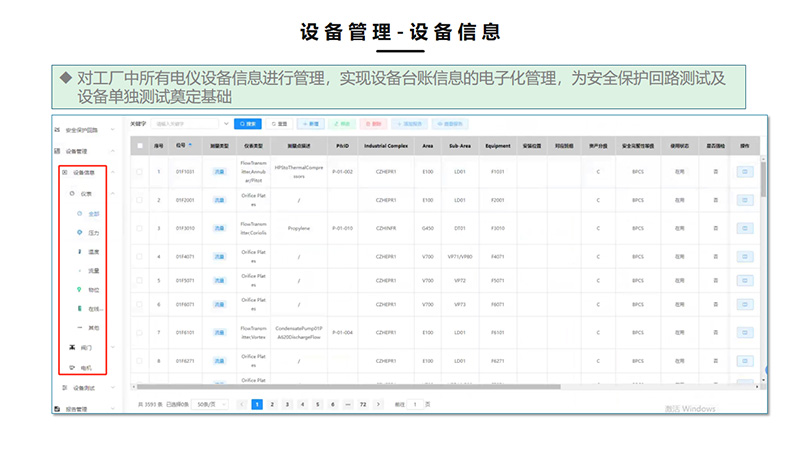Jump to last page 72
Image resolution: width=800 pixels, height=450 pixels.
point(363,404)
